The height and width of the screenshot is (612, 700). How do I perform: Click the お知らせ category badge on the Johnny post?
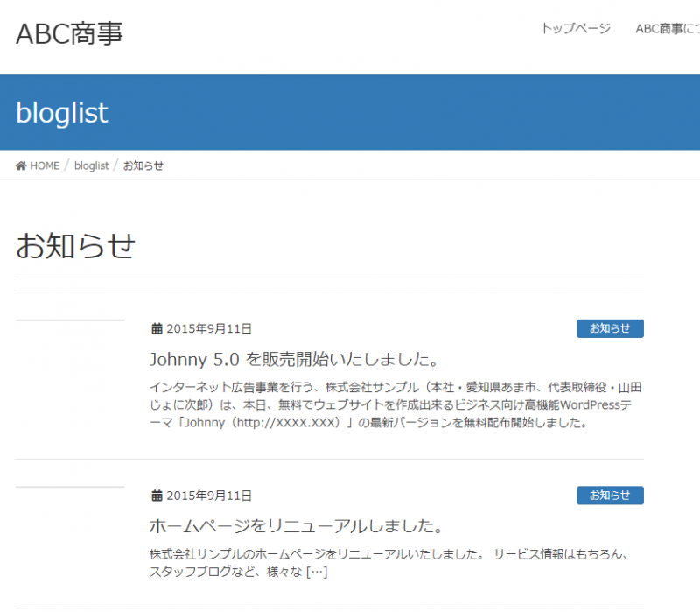[610, 328]
